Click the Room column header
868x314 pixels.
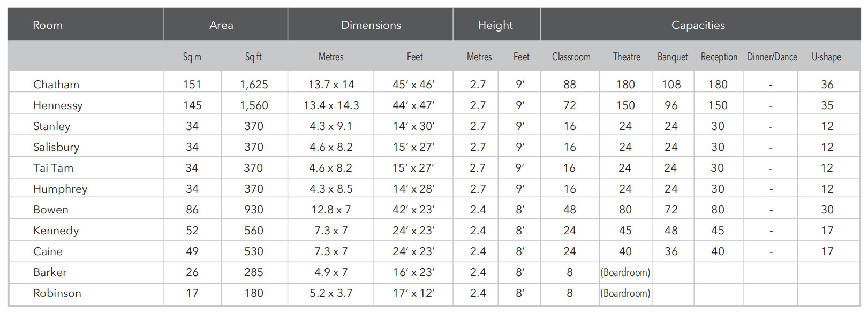click(x=48, y=25)
